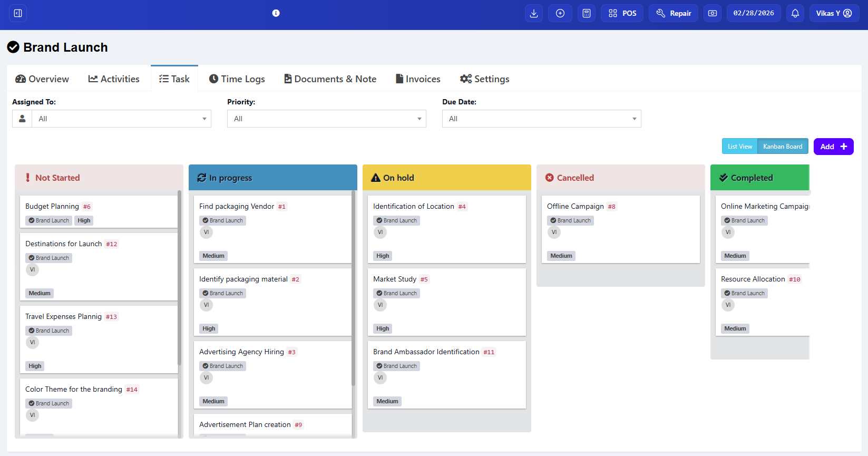
Task: Open the Offline Campaign task
Action: pyautogui.click(x=576, y=206)
